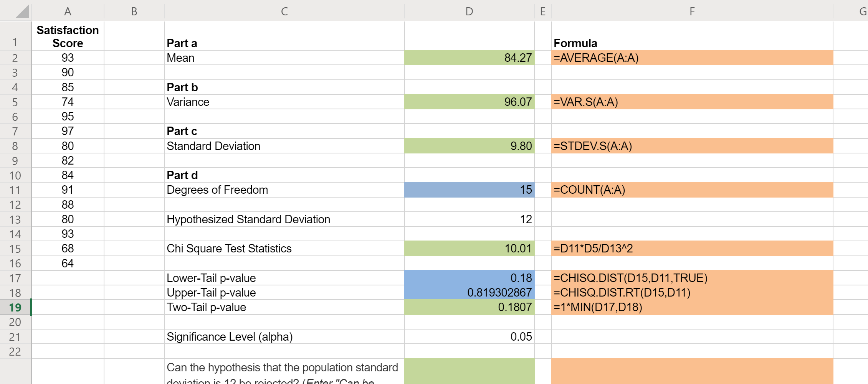868x384 pixels.
Task: Select the Upper-Tail p-value cell 0.819302867
Action: [469, 292]
